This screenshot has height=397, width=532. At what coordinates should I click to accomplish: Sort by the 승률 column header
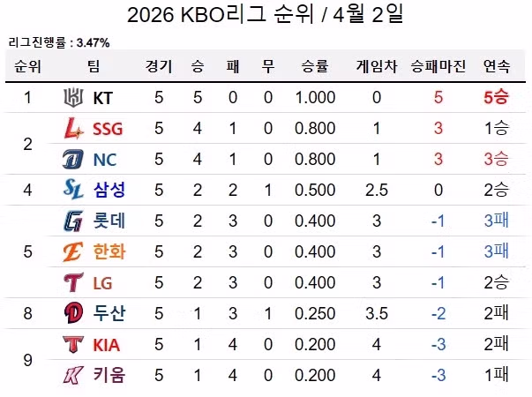315,66
